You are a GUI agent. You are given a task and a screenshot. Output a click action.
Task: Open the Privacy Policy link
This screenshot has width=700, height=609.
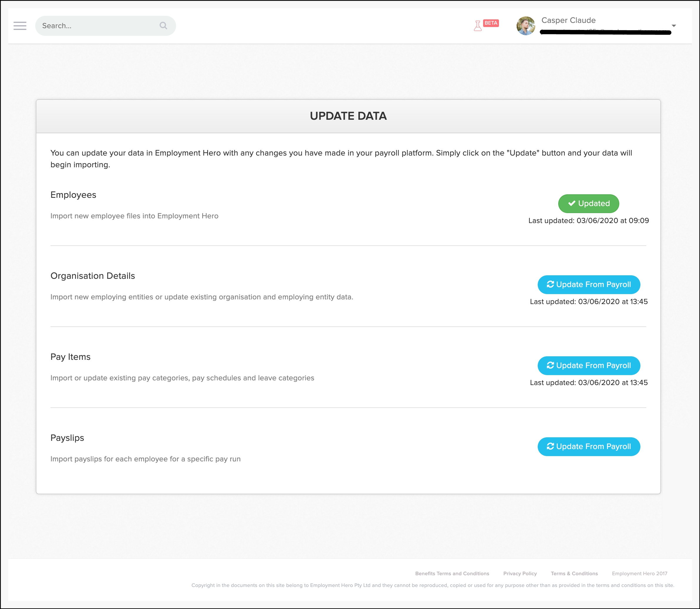(x=520, y=573)
